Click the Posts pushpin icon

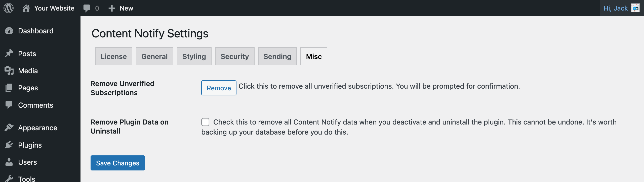coord(9,53)
